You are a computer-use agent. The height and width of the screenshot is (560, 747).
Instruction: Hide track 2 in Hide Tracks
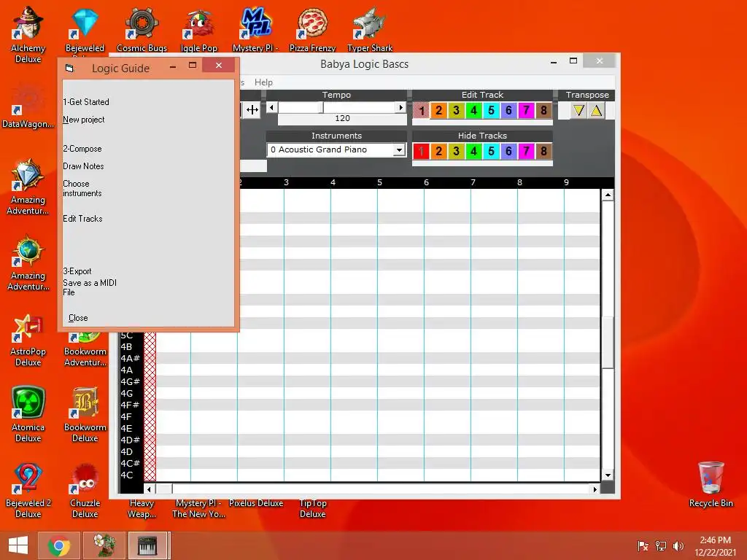(438, 152)
